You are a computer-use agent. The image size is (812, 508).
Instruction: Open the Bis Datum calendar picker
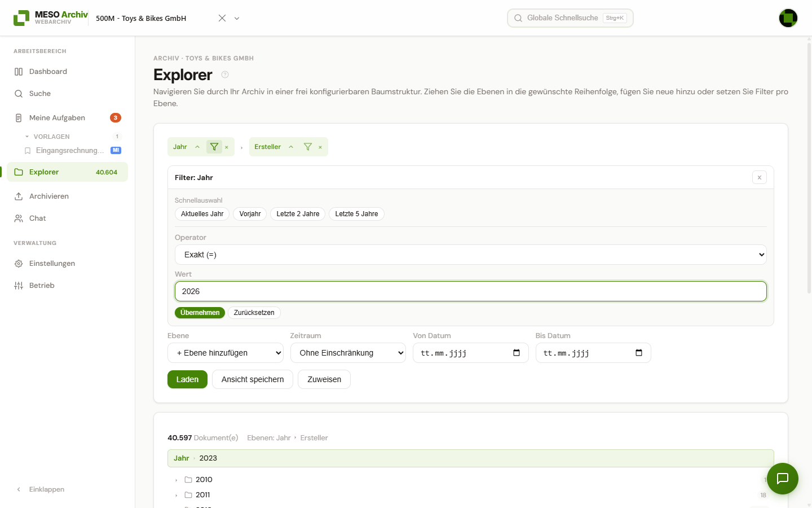(x=639, y=353)
